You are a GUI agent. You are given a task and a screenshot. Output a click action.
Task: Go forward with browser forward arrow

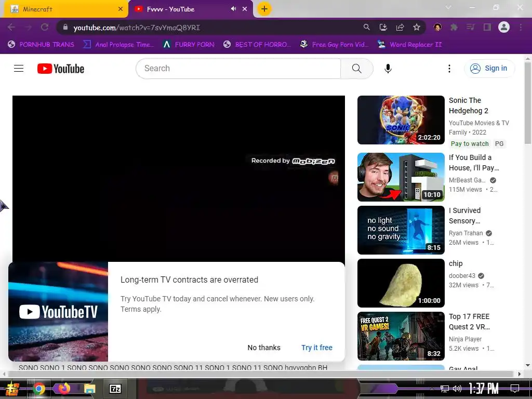click(28, 27)
